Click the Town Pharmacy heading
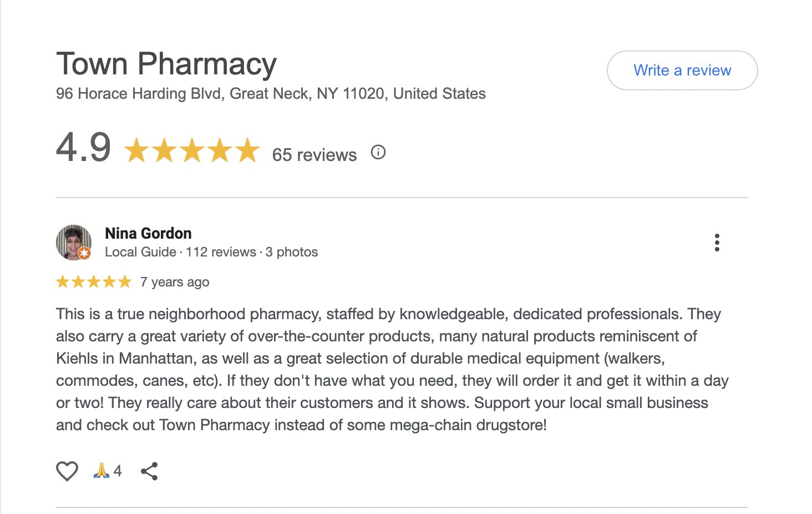This screenshot has height=514, width=812. click(166, 64)
